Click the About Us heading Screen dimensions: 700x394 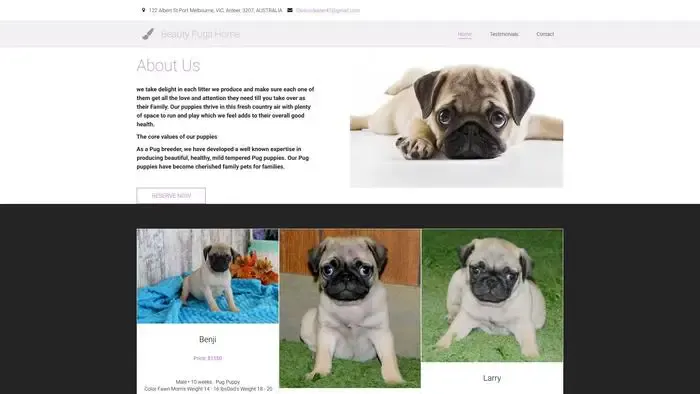pos(168,66)
